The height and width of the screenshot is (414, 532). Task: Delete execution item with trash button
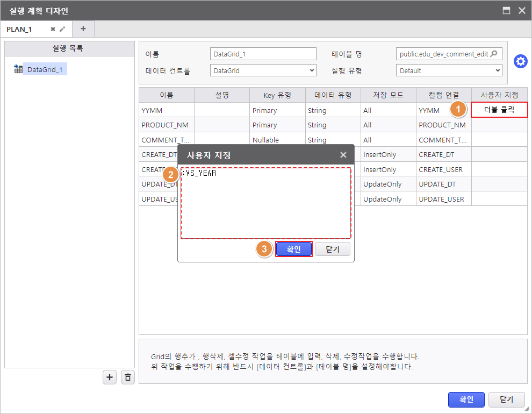point(128,377)
